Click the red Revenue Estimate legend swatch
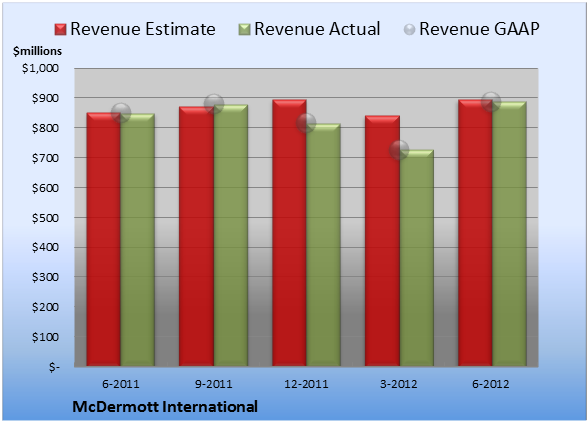 click(60, 29)
